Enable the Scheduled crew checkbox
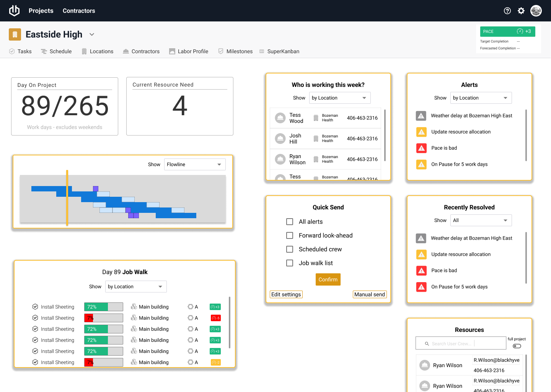The height and width of the screenshot is (392, 551). coord(290,249)
